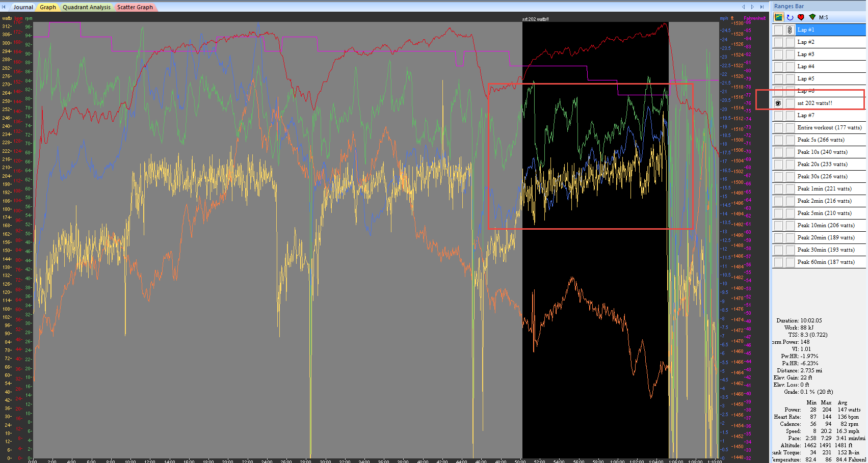Click the power chart icon in Ranges Bar

coord(779,17)
